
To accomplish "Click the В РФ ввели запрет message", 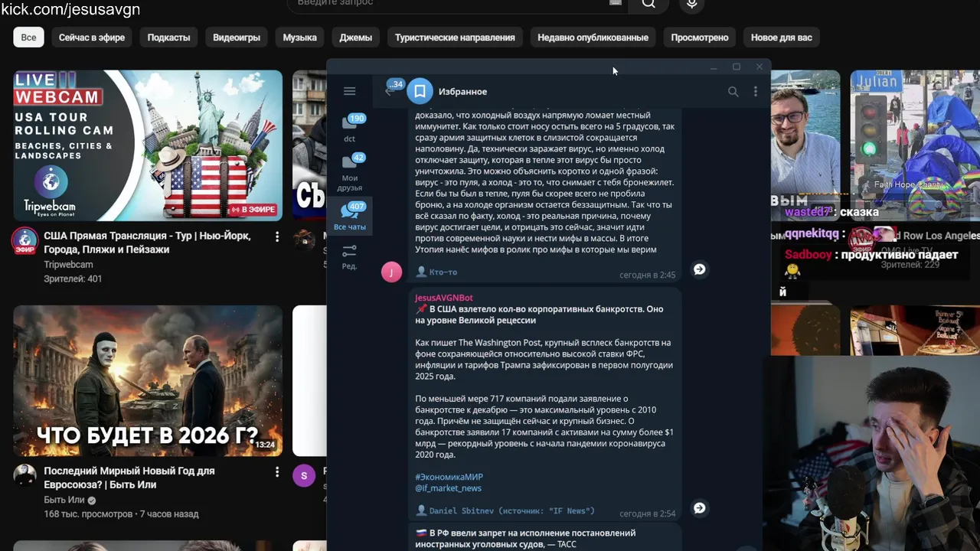I will click(x=544, y=538).
